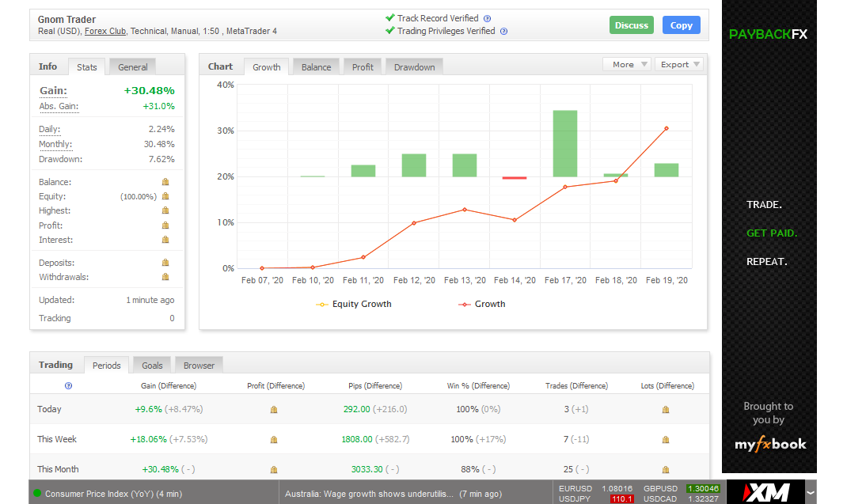Click the Feb 17 green profit bar
The image size is (847, 504).
pyautogui.click(x=565, y=144)
